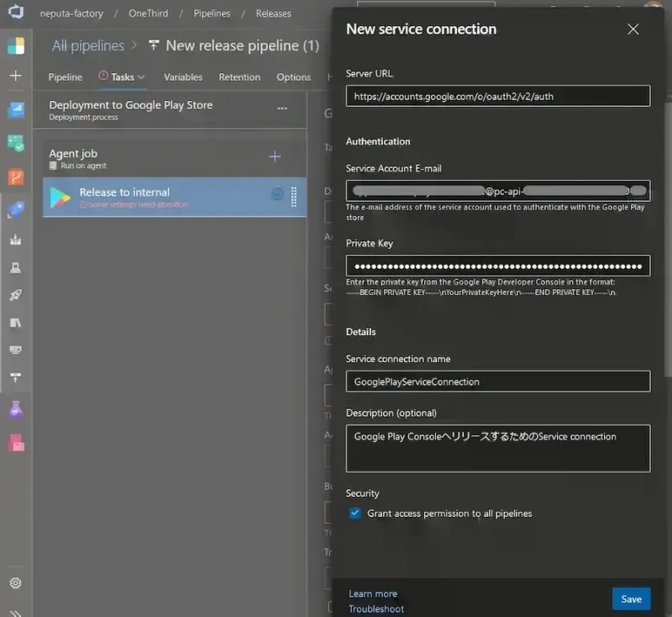Open Deployment to Google Play Store ellipsis menu
Viewport: 672px width, 617px height.
[x=282, y=108]
